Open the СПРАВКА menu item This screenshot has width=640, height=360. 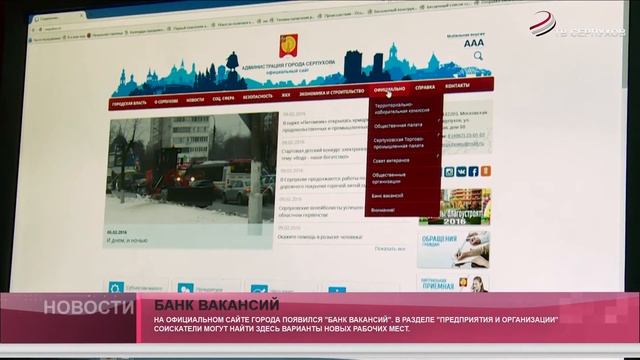pos(425,87)
